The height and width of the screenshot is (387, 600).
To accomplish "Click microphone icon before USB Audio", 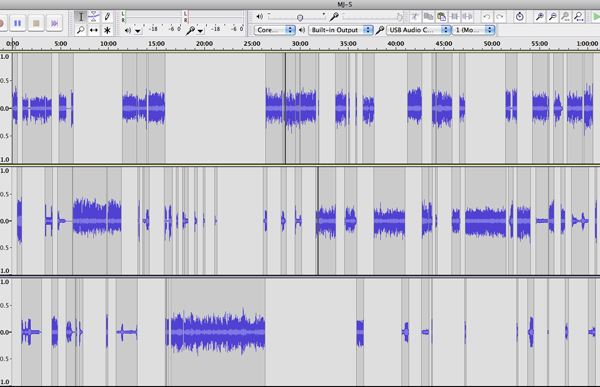I will [x=380, y=30].
